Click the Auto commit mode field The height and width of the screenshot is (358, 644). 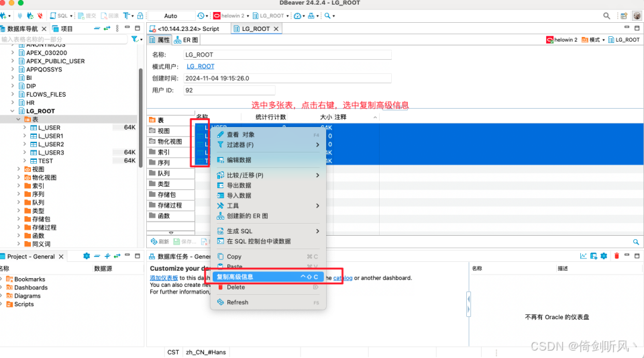[x=171, y=15]
